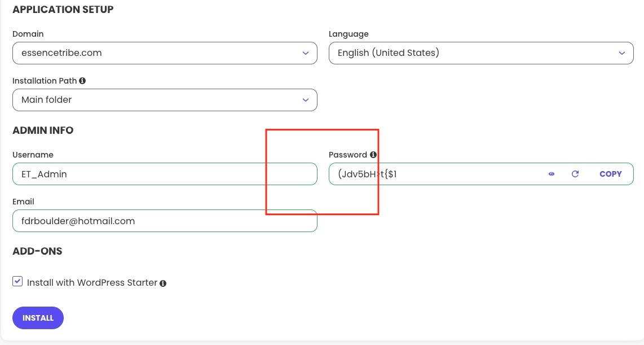Click the English (United States) value
The height and width of the screenshot is (345, 644).
[x=388, y=53]
